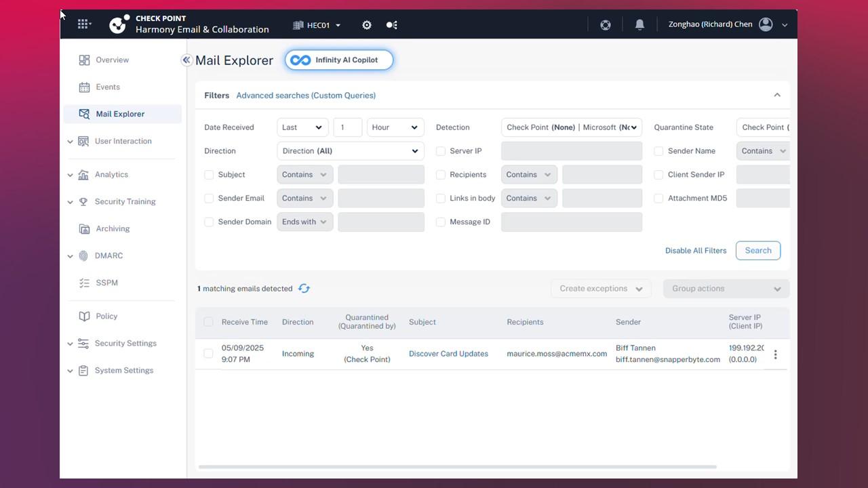868x488 pixels.
Task: Open the Hour time unit dropdown
Action: [x=395, y=127]
